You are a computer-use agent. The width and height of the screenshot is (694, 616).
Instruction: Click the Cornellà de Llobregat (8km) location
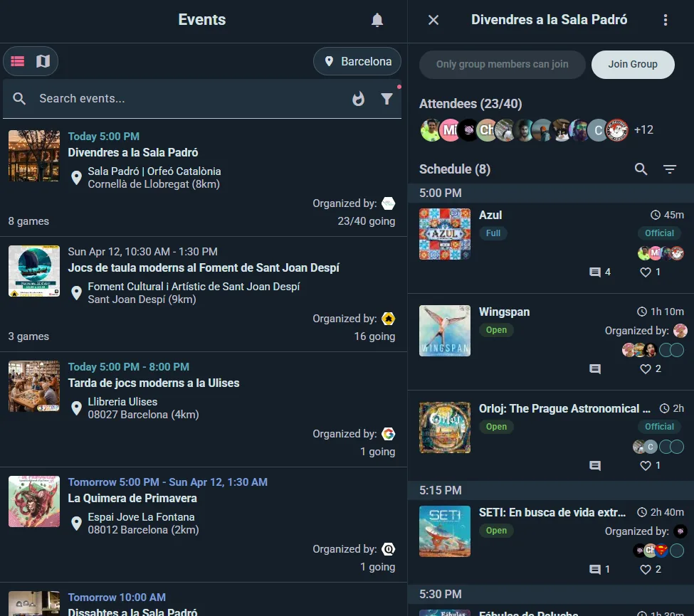(154, 184)
